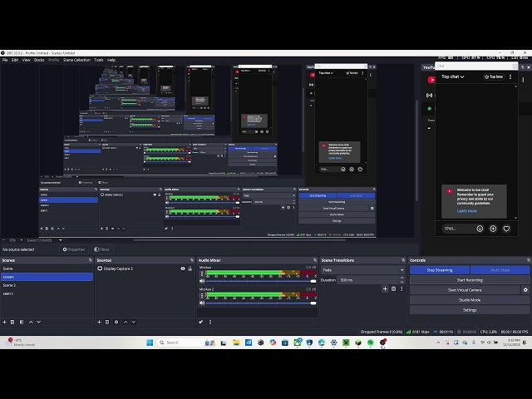Open preview scaling dropdown below preview
The width and height of the screenshot is (532, 399).
pyautogui.click(x=61, y=240)
